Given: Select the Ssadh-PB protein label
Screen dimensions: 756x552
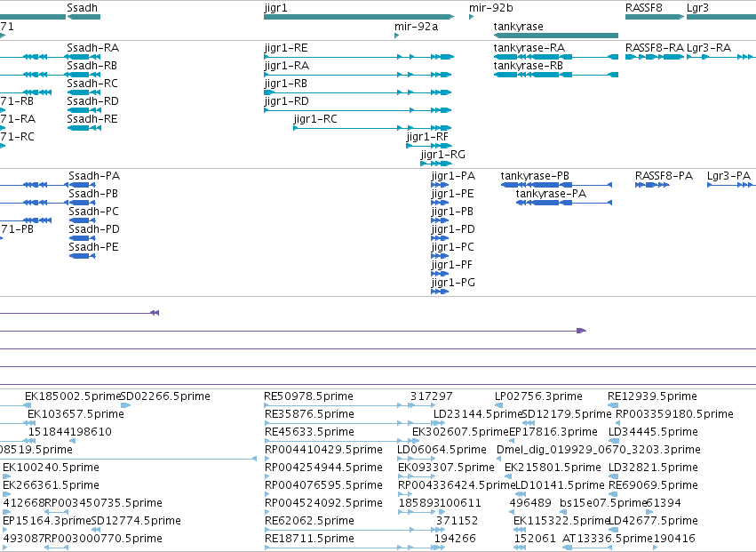Looking at the screenshot, I should (93, 194).
